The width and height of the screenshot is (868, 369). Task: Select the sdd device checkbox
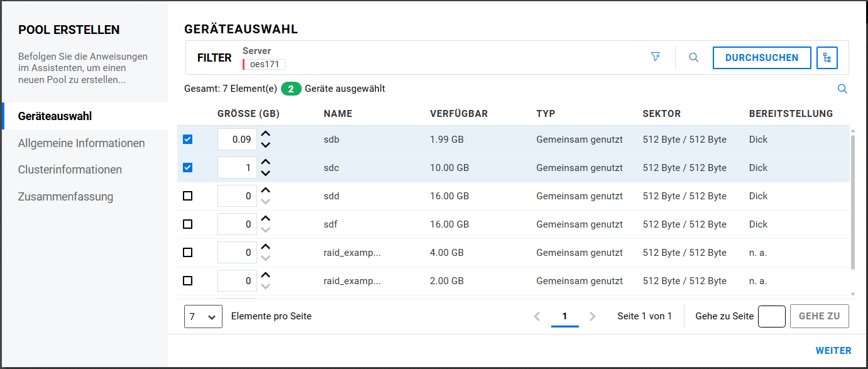click(x=187, y=196)
